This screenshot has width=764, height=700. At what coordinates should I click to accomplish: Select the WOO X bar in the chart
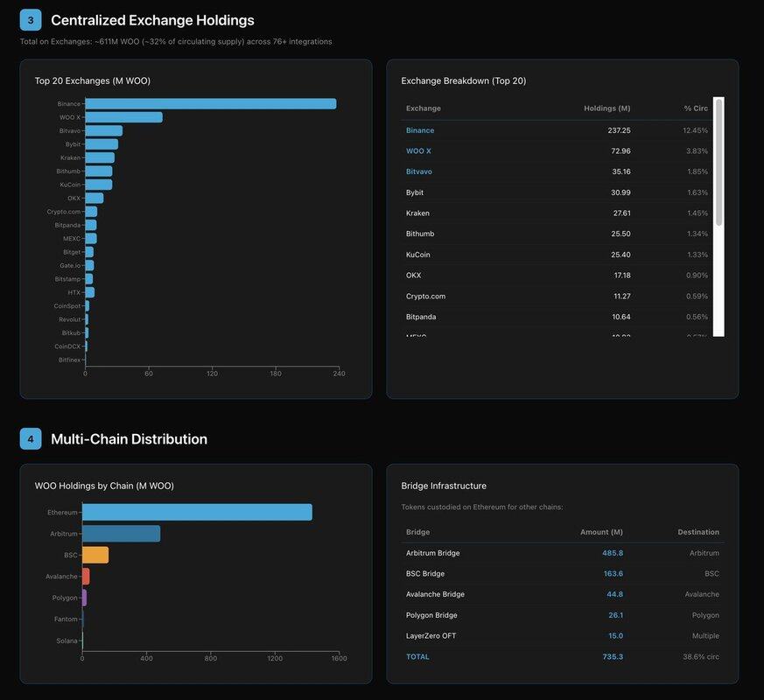point(123,117)
